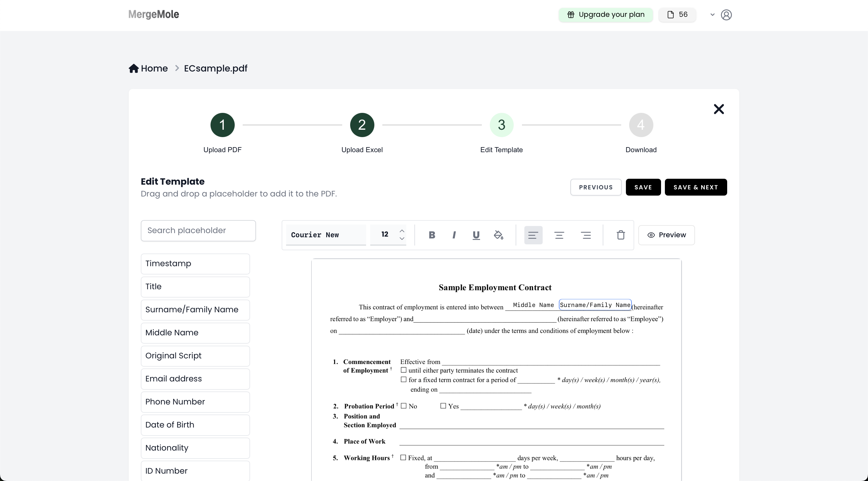This screenshot has width=868, height=481.
Task: Click the MergeMole logo
Action: (154, 14)
